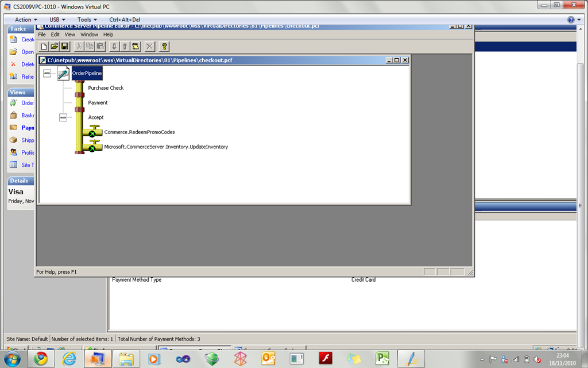Click the Create link in Tasks
Image resolution: width=588 pixels, height=368 pixels.
(x=28, y=40)
